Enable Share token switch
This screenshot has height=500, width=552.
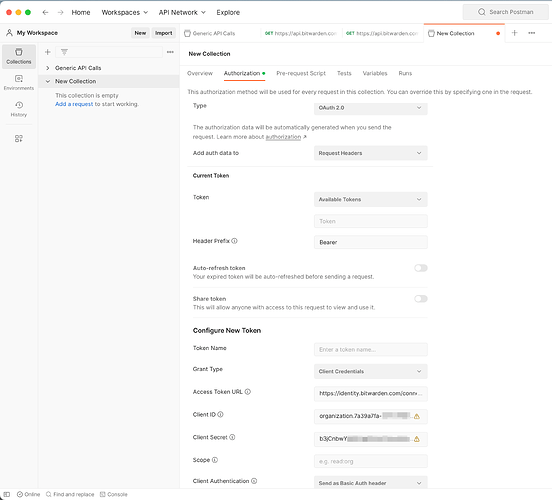point(421,299)
